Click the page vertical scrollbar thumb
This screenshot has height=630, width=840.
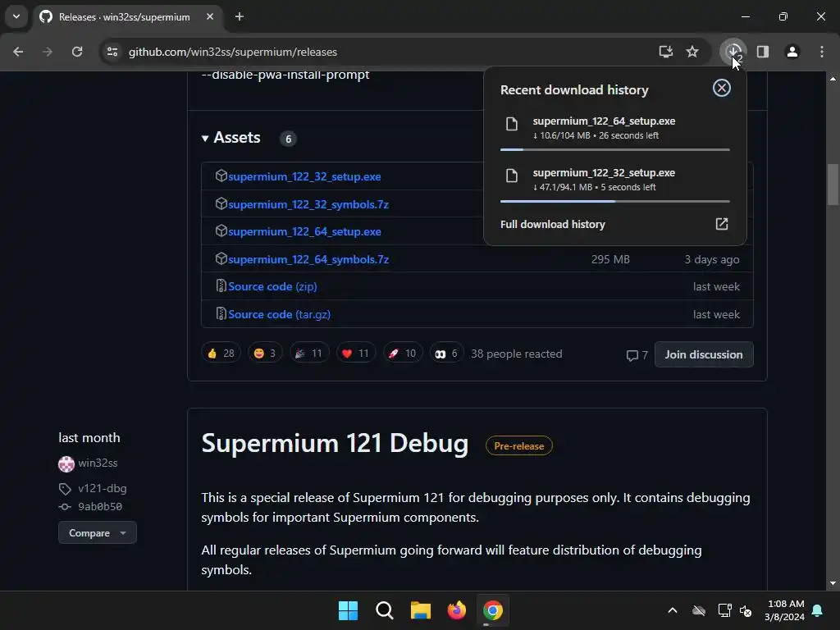click(x=833, y=185)
